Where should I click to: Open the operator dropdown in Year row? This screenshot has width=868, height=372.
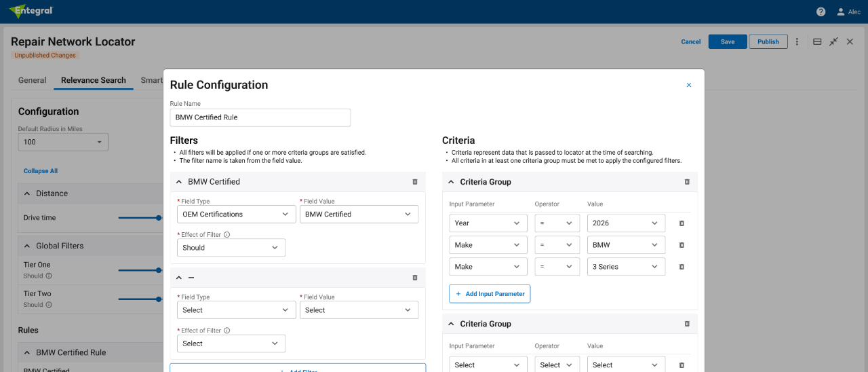click(557, 223)
